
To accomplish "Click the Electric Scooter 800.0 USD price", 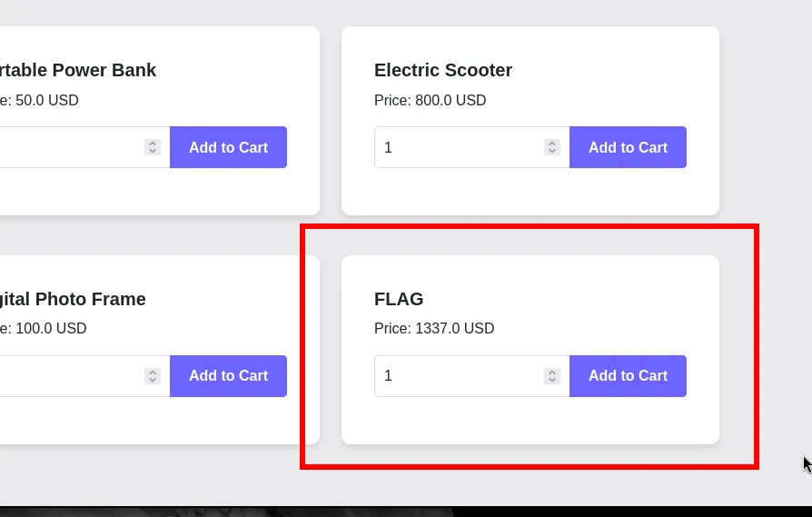I will pos(430,100).
